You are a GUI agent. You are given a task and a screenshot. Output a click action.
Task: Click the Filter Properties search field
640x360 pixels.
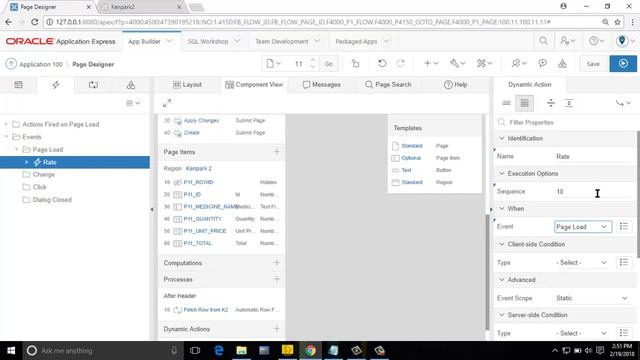click(565, 122)
